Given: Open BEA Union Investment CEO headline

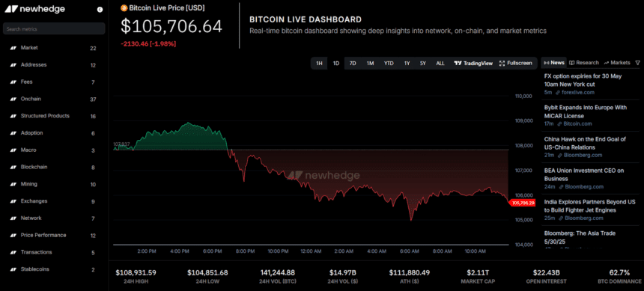Looking at the screenshot, I should 585,175.
